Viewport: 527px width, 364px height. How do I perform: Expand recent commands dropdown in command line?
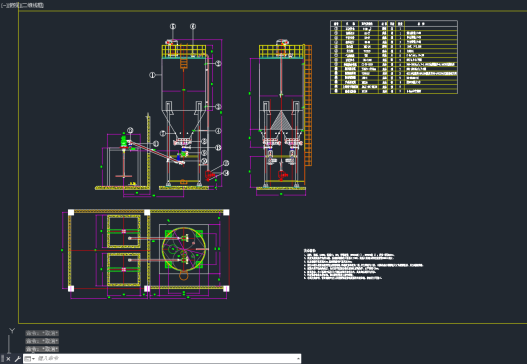pos(30,359)
